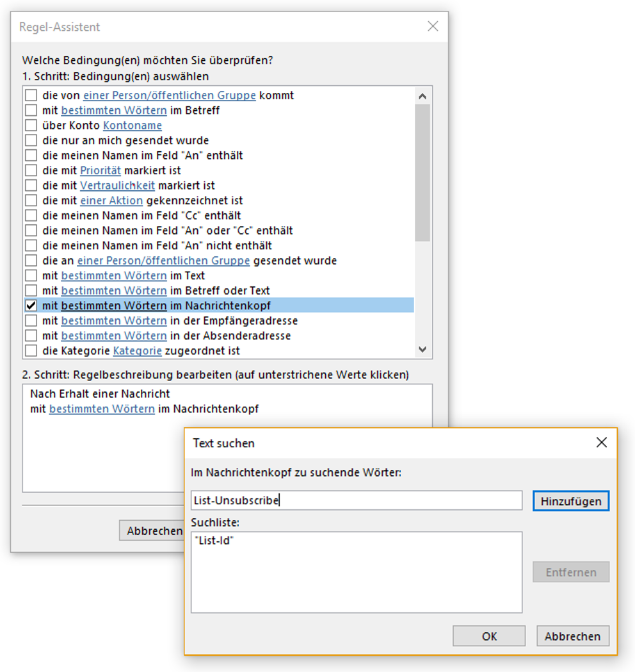Click 'Vertraulichkeit' link in conditions
Screen dimensions: 635x672
point(117,186)
